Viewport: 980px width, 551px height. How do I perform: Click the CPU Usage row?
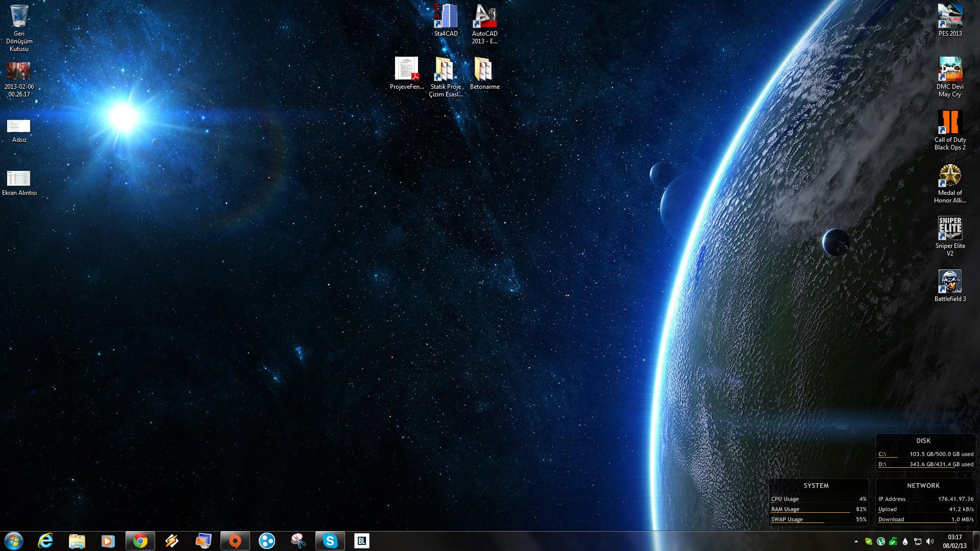tap(819, 499)
